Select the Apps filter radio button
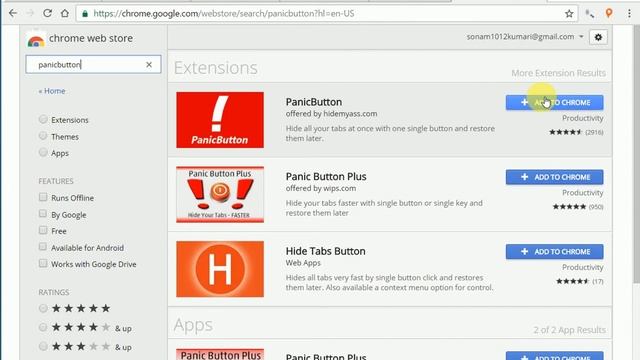The image size is (640, 360). pos(43,152)
